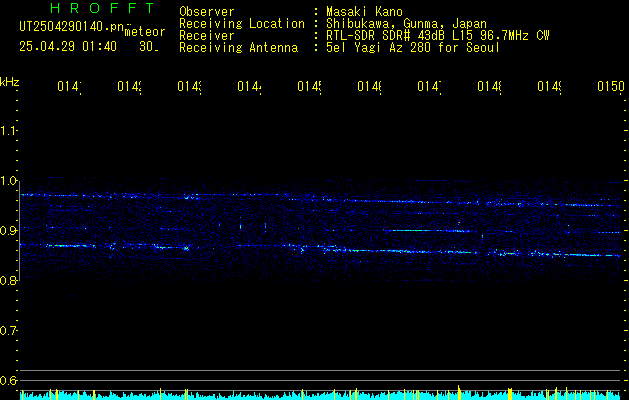Click the HROFFT title text
The image size is (629, 400).
[103, 8]
